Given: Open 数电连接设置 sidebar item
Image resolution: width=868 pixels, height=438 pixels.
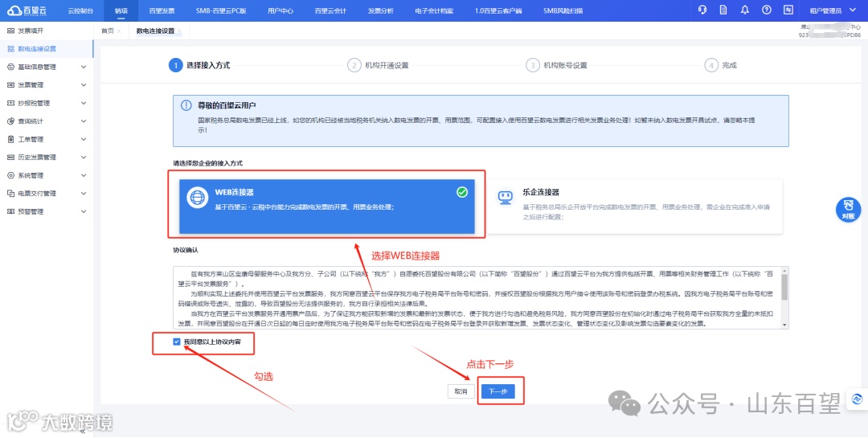Looking at the screenshot, I should pyautogui.click(x=47, y=49).
